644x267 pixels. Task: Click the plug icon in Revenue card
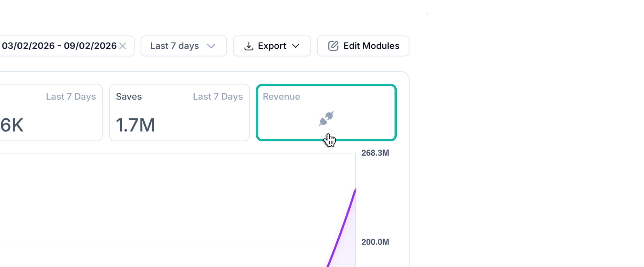(326, 118)
